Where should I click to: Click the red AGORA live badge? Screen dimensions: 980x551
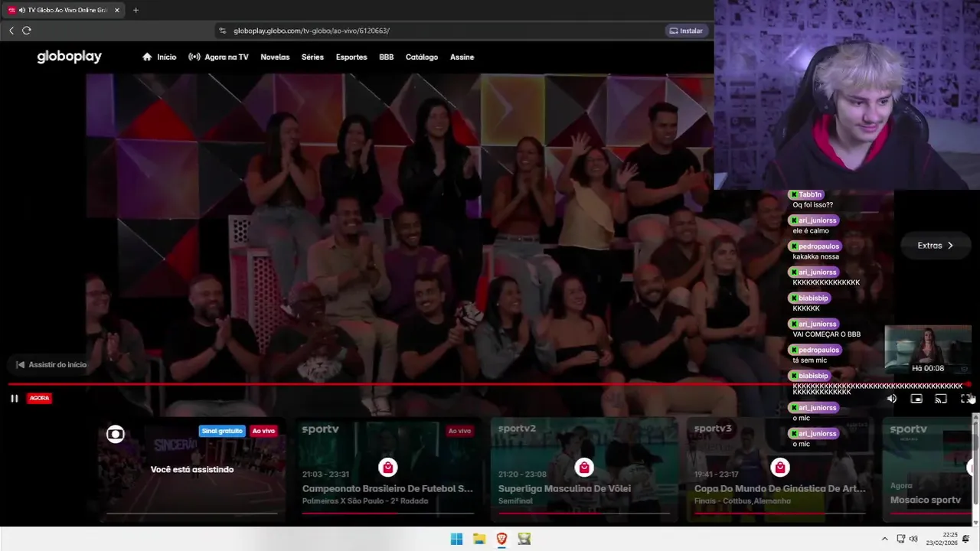click(39, 398)
